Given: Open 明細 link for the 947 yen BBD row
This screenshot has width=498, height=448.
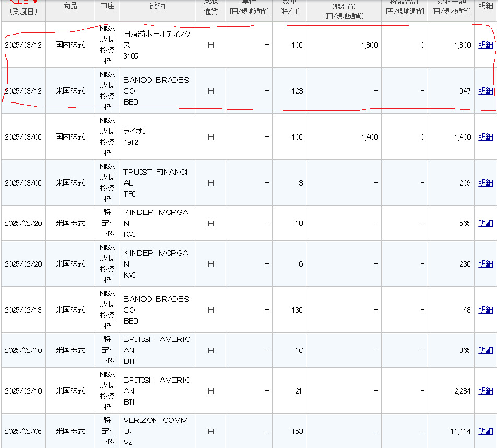Looking at the screenshot, I should [x=485, y=91].
